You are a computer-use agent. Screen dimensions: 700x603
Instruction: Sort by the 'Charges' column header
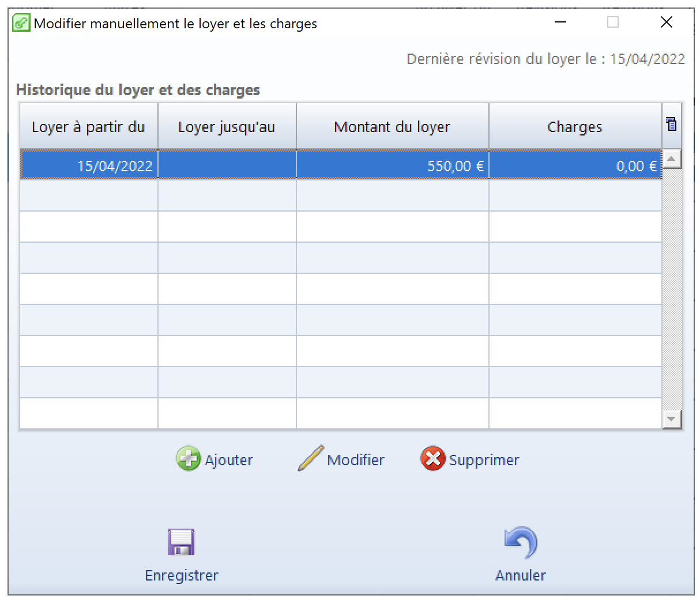click(x=575, y=126)
